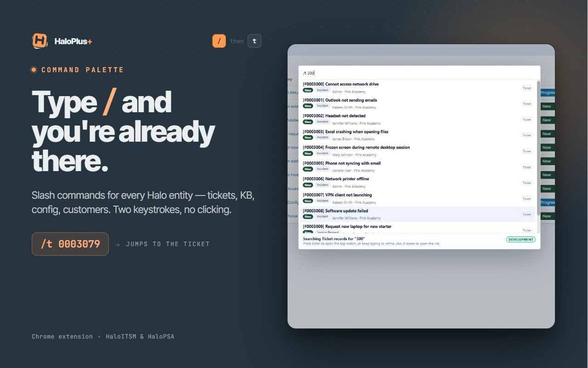Image resolution: width=588 pixels, height=368 pixels.
Task: Click the orange slash key badge
Action: coord(219,41)
